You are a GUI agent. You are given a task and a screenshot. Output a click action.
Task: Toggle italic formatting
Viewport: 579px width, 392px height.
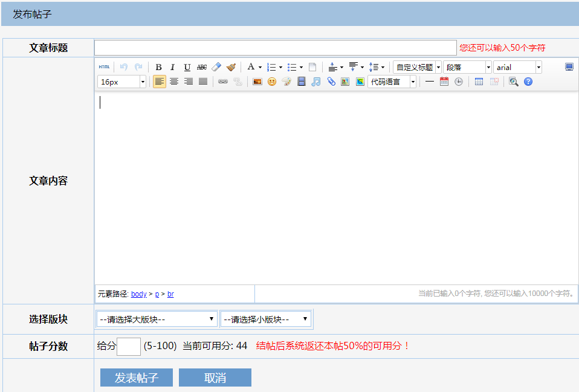(x=172, y=67)
